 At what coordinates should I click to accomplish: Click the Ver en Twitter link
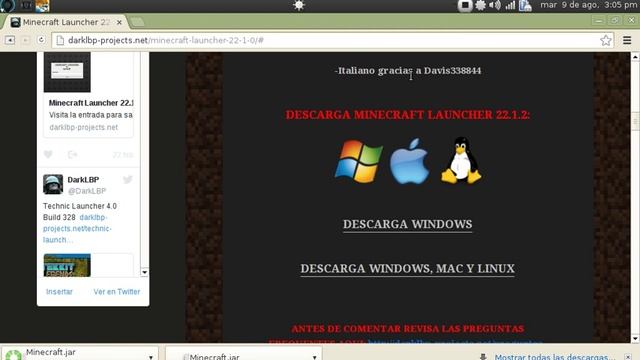117,292
